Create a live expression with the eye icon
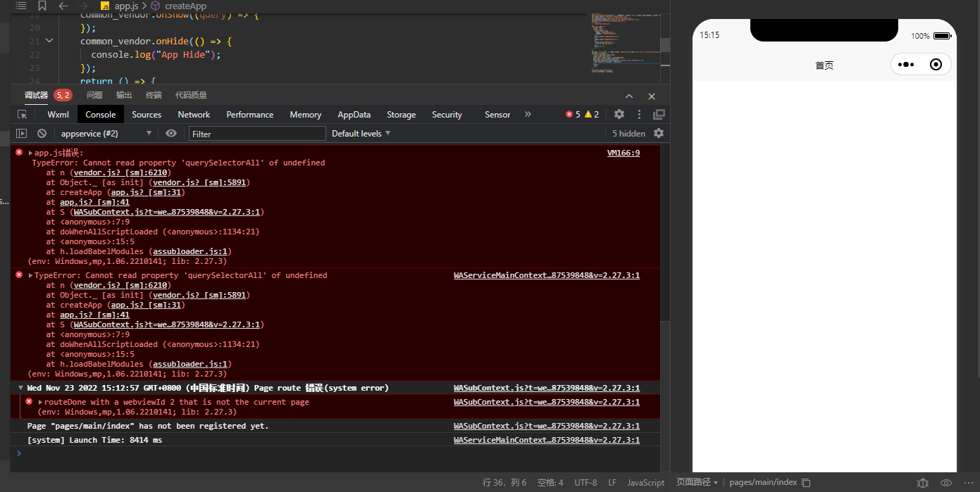Viewport: 980px width, 492px height. point(171,133)
